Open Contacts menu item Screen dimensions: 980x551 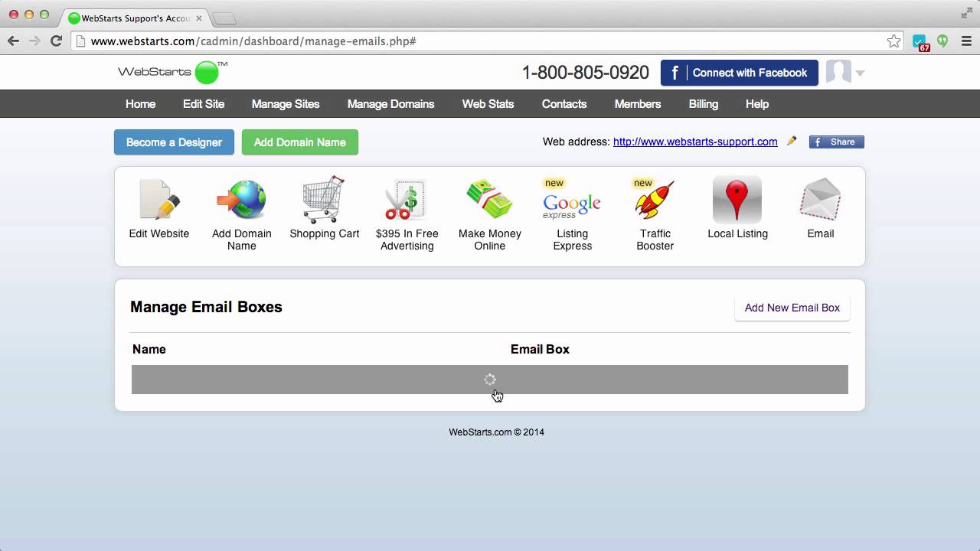pyautogui.click(x=564, y=104)
